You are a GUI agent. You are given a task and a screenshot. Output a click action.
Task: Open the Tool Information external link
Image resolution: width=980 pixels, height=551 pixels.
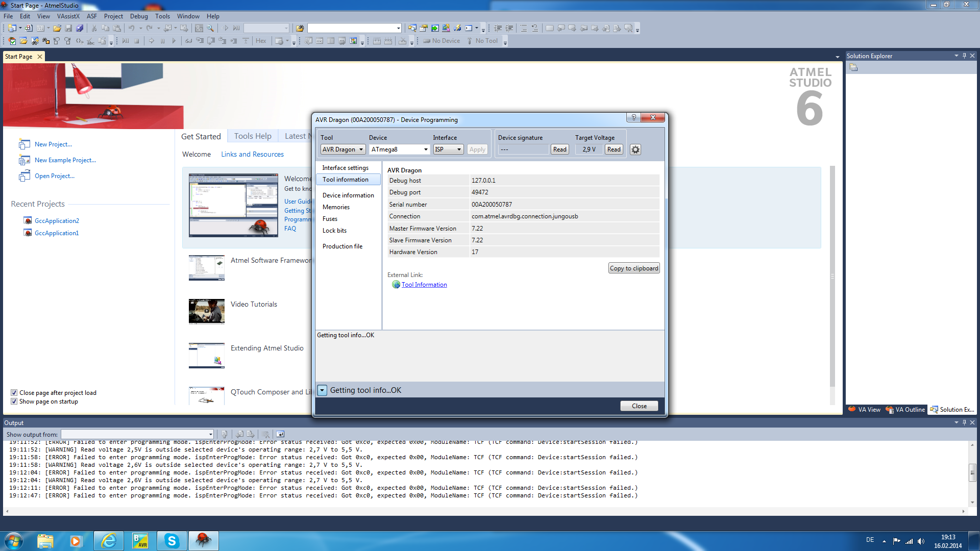[424, 285]
